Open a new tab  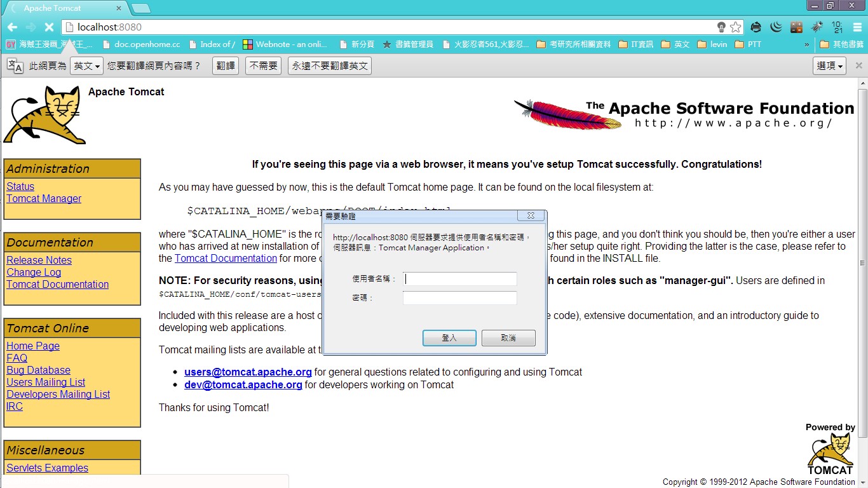coord(141,8)
